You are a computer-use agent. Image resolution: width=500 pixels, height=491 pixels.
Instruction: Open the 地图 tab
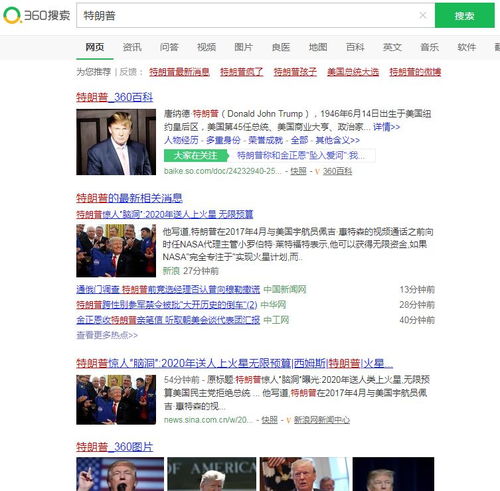coord(318,47)
